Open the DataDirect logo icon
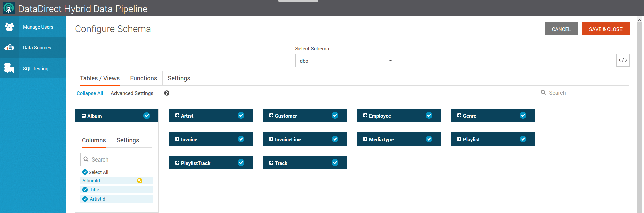This screenshot has width=644, height=213. click(x=9, y=8)
